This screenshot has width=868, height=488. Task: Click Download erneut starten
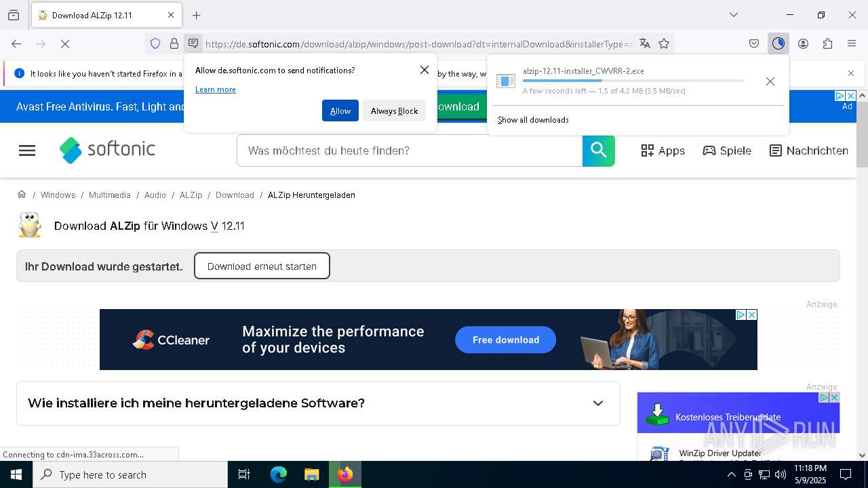tap(262, 266)
